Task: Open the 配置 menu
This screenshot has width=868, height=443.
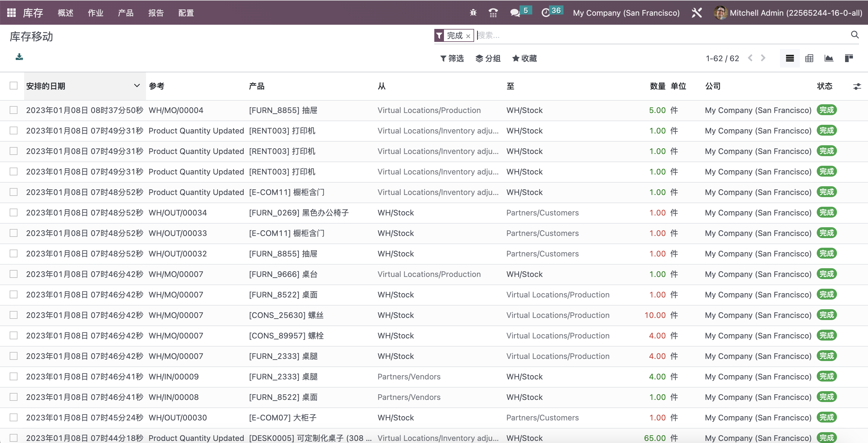Action: pos(186,13)
